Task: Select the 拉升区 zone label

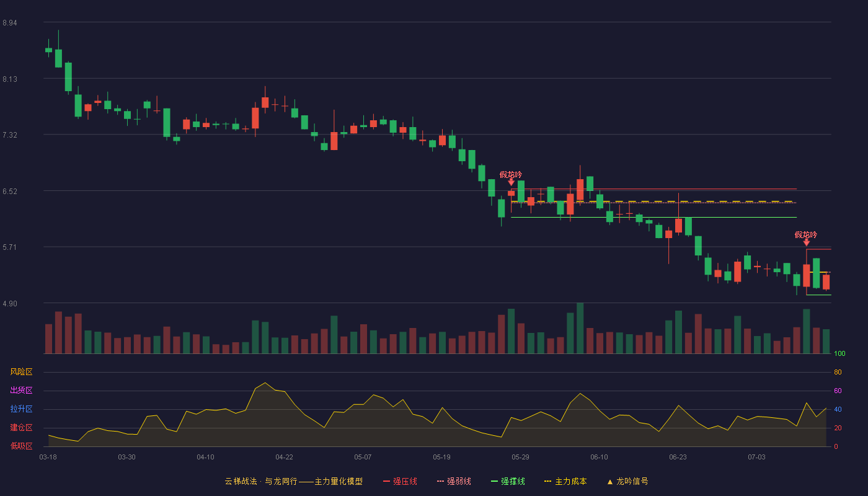Action: click(x=21, y=409)
